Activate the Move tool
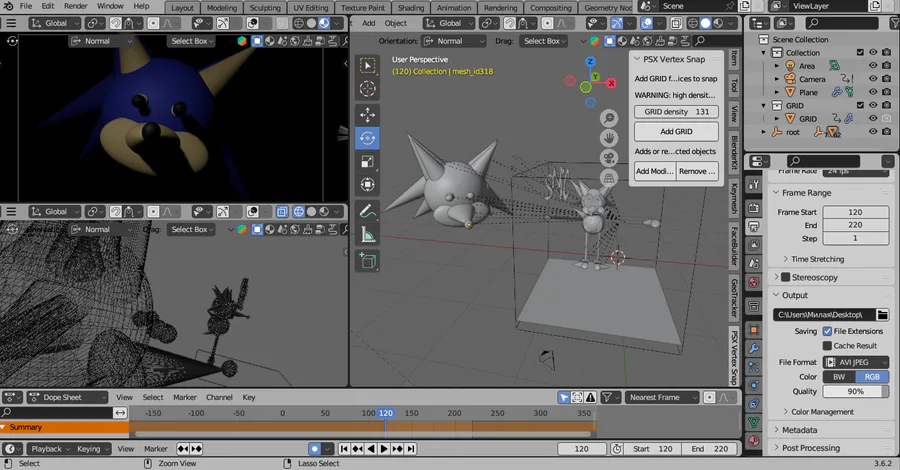The height and width of the screenshot is (470, 900). pyautogui.click(x=367, y=115)
